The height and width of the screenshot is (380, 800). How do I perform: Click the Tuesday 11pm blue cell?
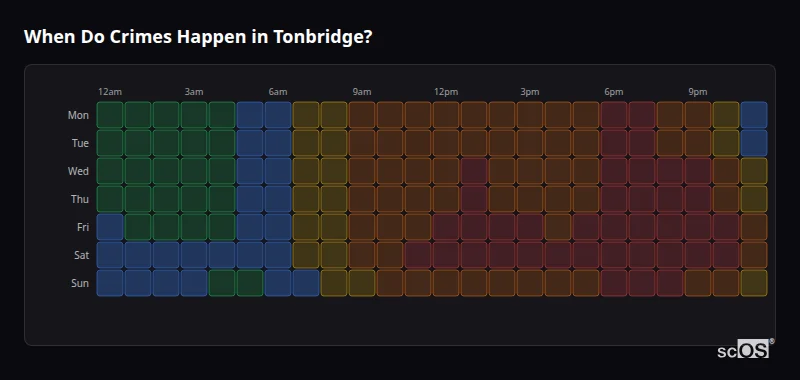(x=754, y=143)
